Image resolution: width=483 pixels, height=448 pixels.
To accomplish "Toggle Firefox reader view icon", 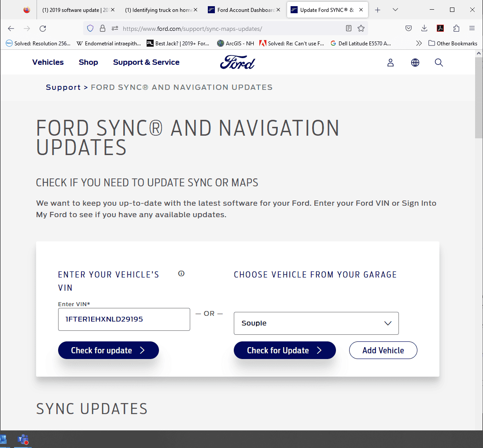I will pyautogui.click(x=348, y=29).
